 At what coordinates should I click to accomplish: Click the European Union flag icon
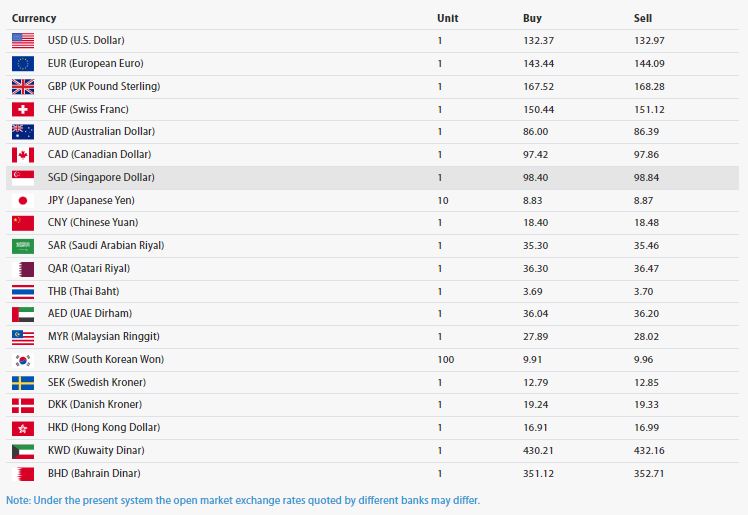pyautogui.click(x=23, y=63)
